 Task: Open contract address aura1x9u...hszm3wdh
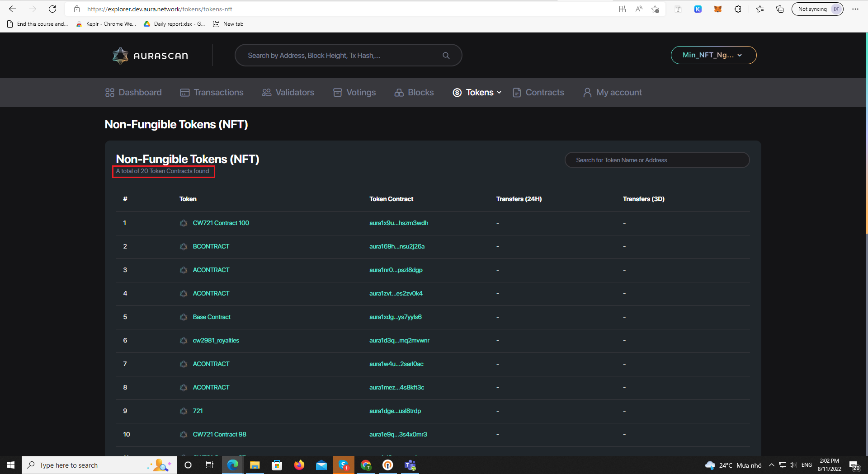[399, 223]
